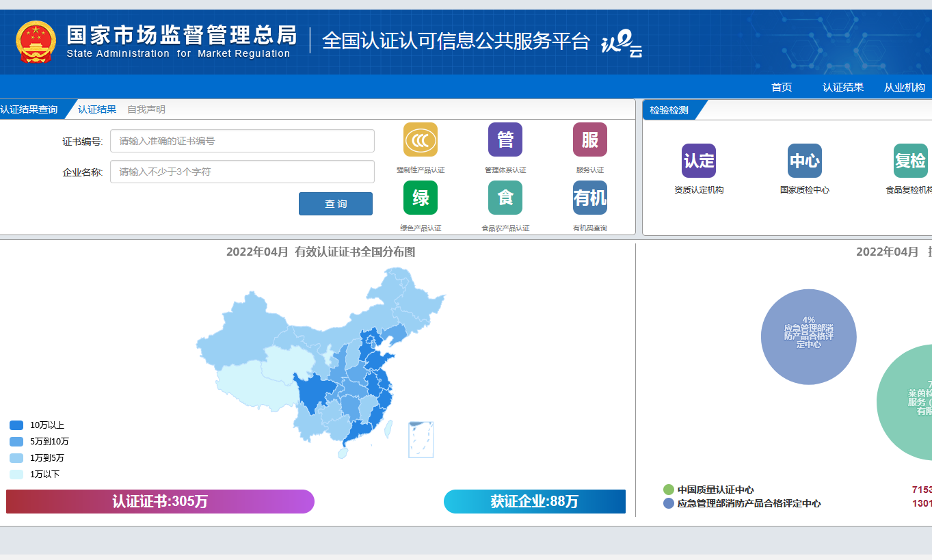The image size is (932, 560).
Task: Click the 认e云 logo in header
Action: 621,44
